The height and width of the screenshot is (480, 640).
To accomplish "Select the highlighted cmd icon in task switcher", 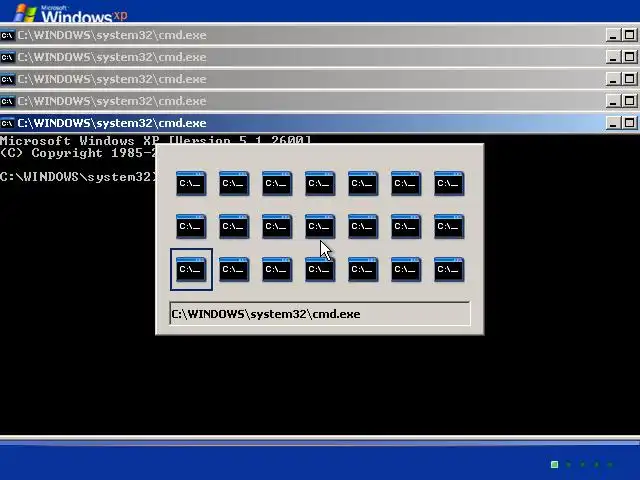I will tap(191, 269).
